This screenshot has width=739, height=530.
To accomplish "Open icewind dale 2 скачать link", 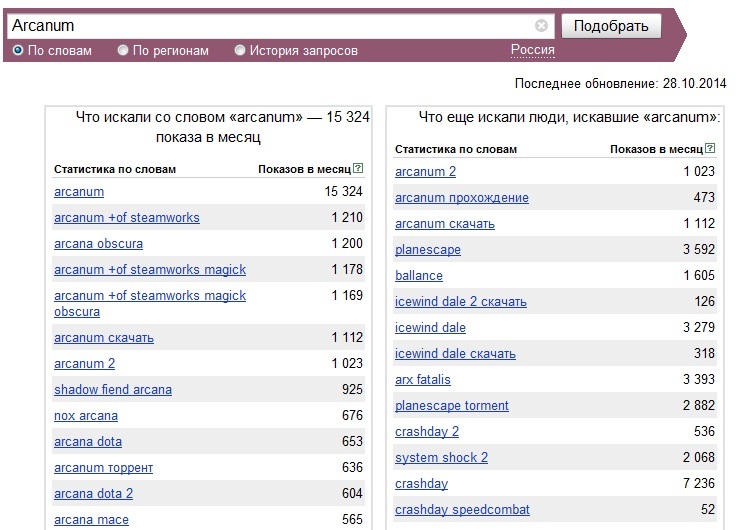I will pyautogui.click(x=460, y=302).
